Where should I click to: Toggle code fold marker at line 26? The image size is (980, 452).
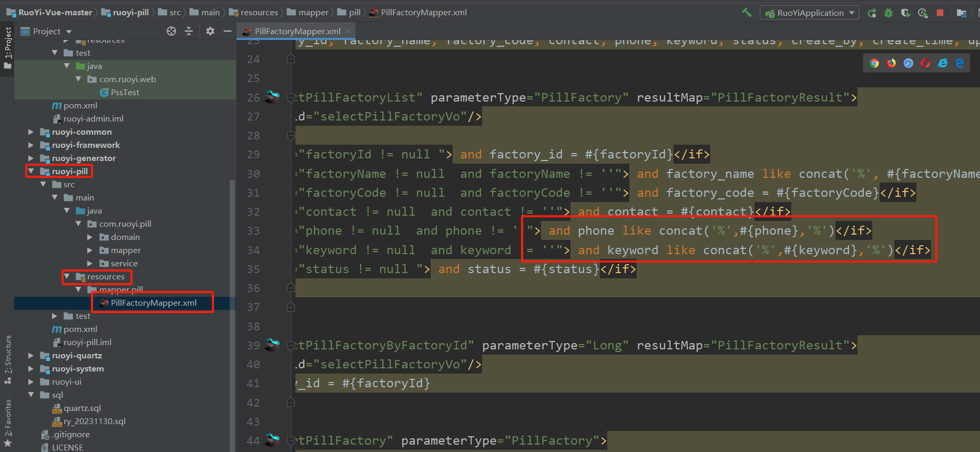click(291, 97)
